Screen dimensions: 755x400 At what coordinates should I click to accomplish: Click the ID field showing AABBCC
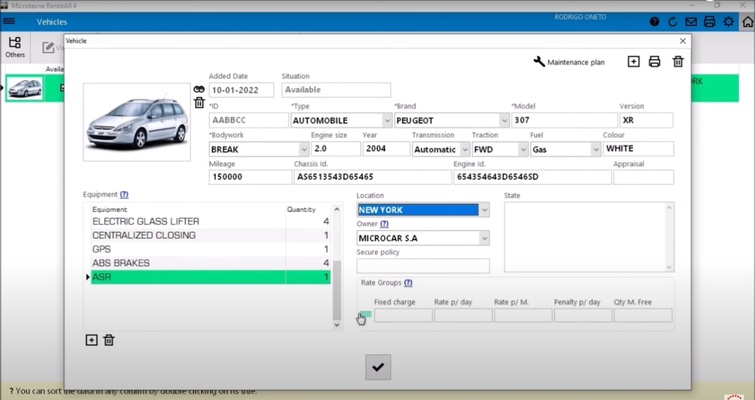(249, 120)
